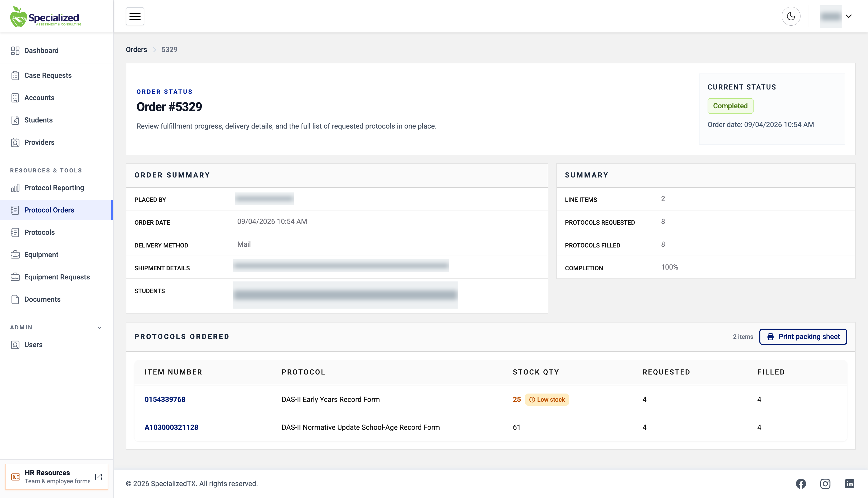Click the Equipment Requests briefcase icon
Image resolution: width=868 pixels, height=498 pixels.
(x=15, y=277)
